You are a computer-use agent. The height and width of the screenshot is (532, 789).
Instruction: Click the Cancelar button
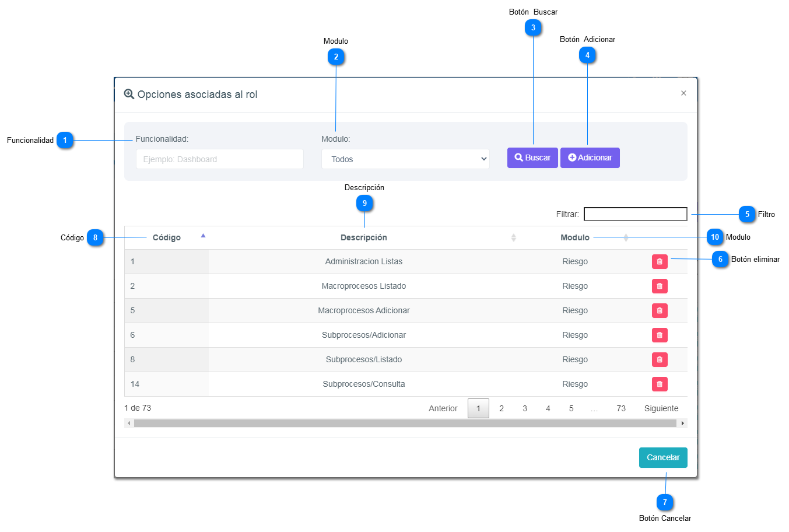point(663,457)
